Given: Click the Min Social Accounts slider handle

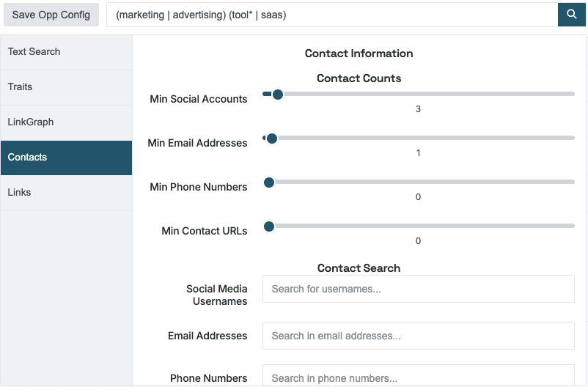Looking at the screenshot, I should click(278, 94).
